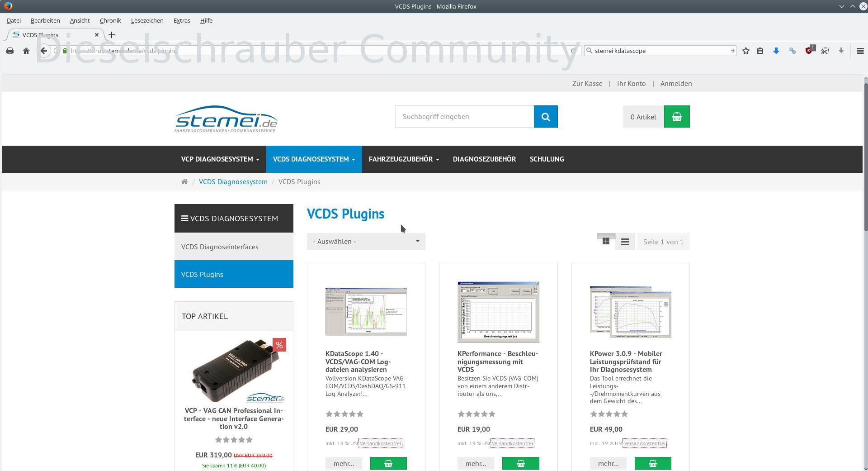Open Diagnosezubehör nav item

point(484,159)
